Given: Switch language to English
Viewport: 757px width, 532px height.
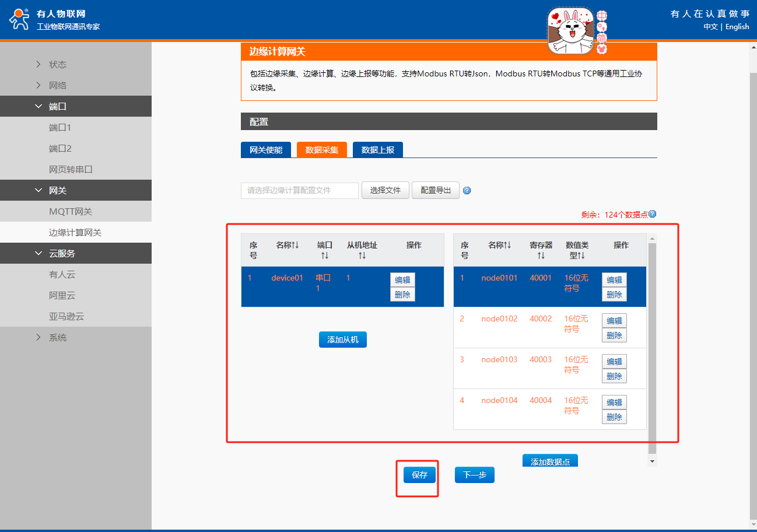Looking at the screenshot, I should pos(737,27).
